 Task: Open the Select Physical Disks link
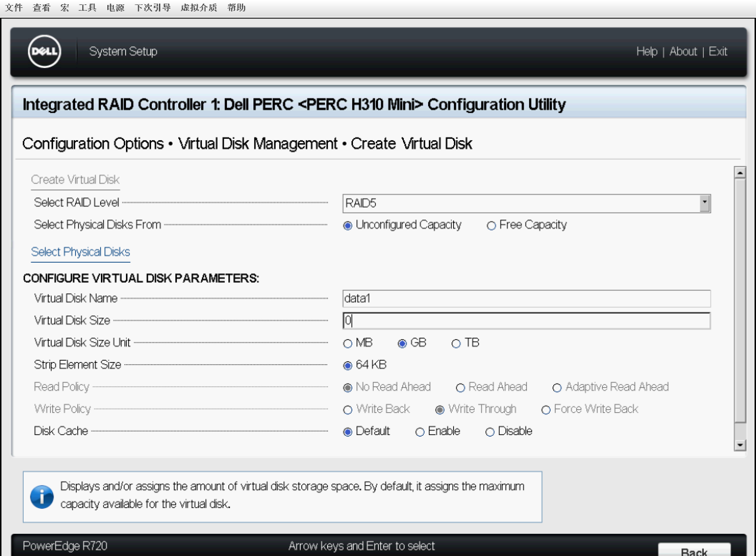(81, 252)
